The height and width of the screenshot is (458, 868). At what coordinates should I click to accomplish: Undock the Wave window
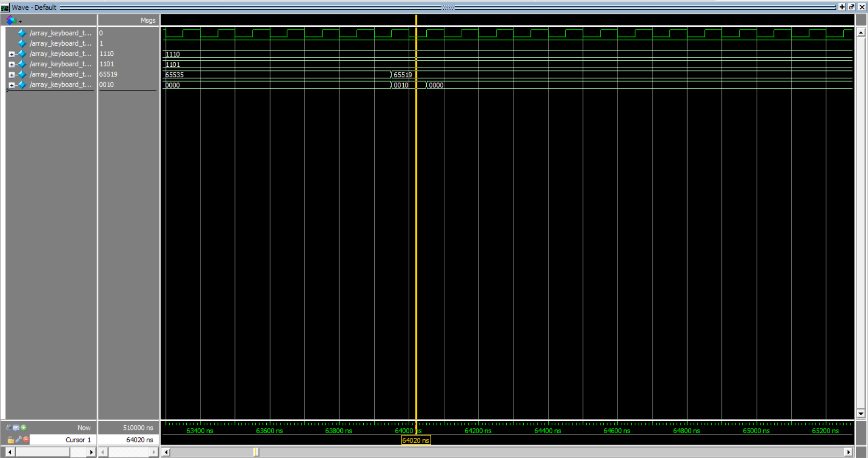coord(851,7)
